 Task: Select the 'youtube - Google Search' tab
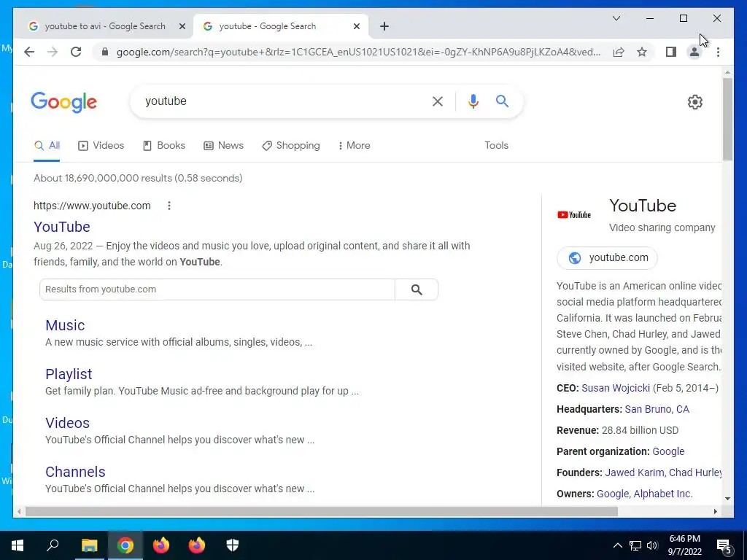pos(280,26)
